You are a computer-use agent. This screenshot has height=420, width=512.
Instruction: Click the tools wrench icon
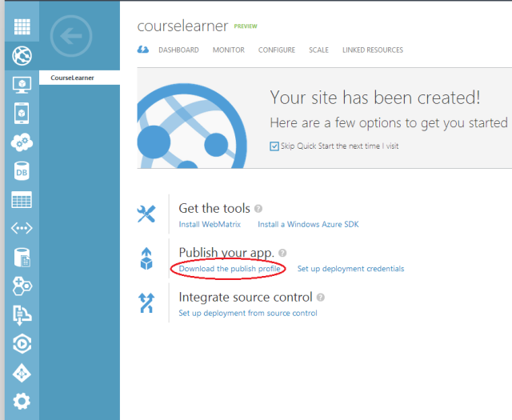pos(146,214)
